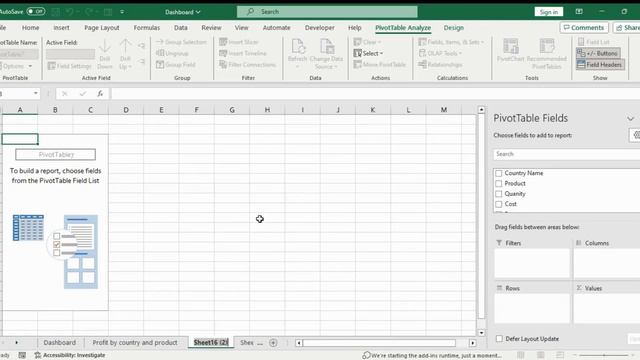Switch to the Formulas tab
Viewport: 640px width, 360px height.
point(147,28)
